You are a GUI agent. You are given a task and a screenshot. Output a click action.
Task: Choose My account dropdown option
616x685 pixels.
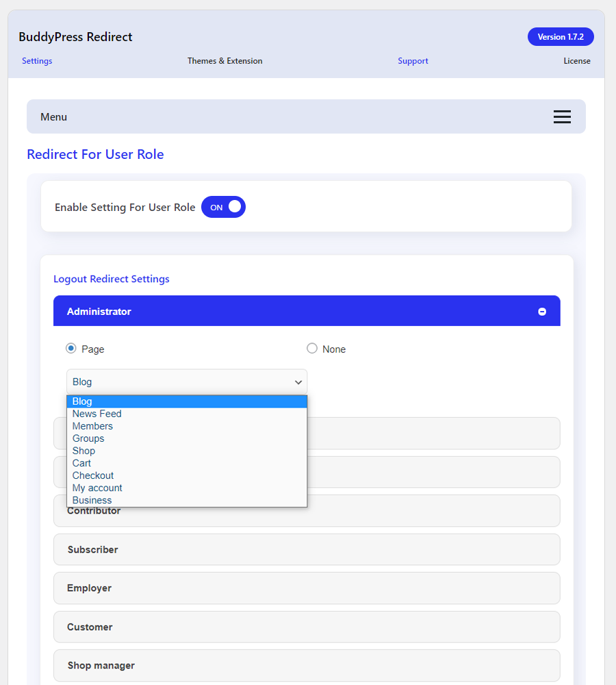(97, 488)
